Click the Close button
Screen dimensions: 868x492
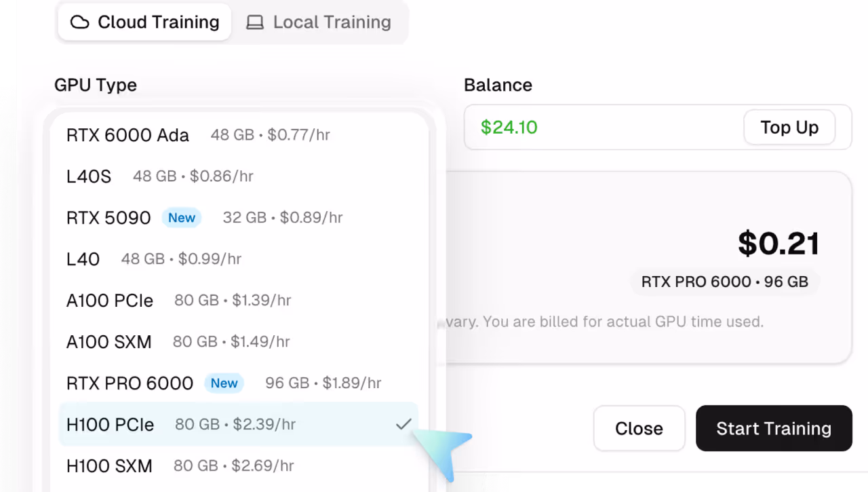pos(638,428)
